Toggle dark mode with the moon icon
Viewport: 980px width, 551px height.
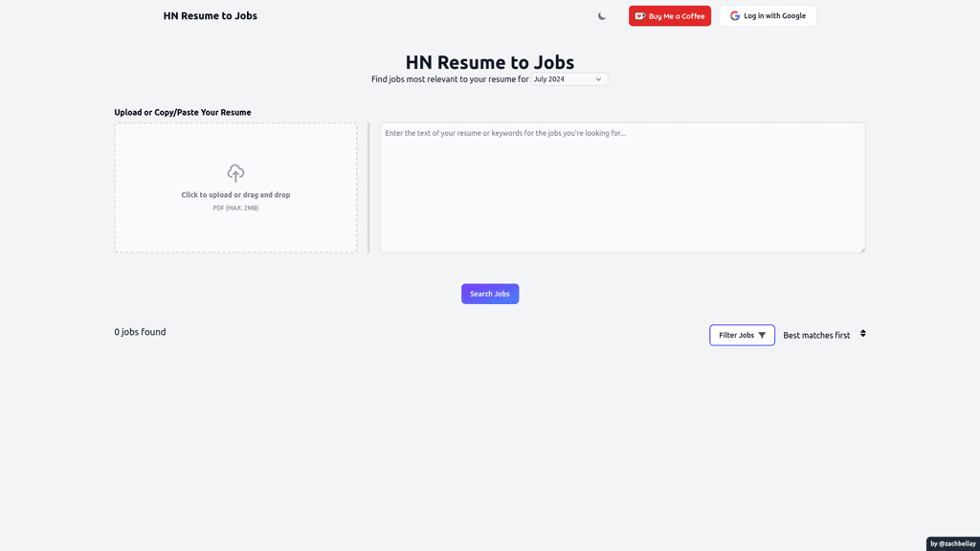[x=602, y=16]
